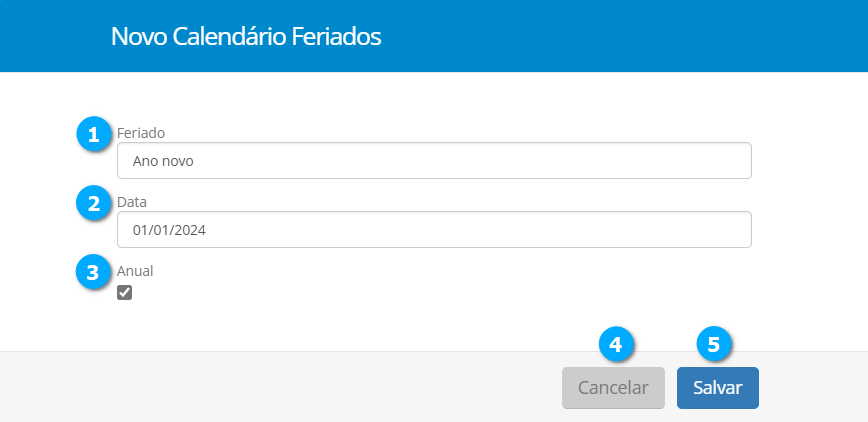The width and height of the screenshot is (868, 422).
Task: Click the Novo Calendário Feriados title
Action: pyautogui.click(x=246, y=37)
